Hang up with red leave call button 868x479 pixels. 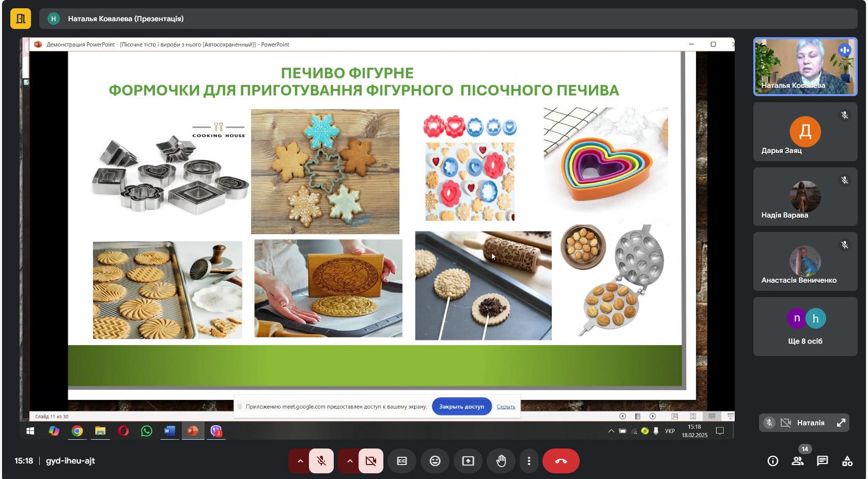coord(561,461)
